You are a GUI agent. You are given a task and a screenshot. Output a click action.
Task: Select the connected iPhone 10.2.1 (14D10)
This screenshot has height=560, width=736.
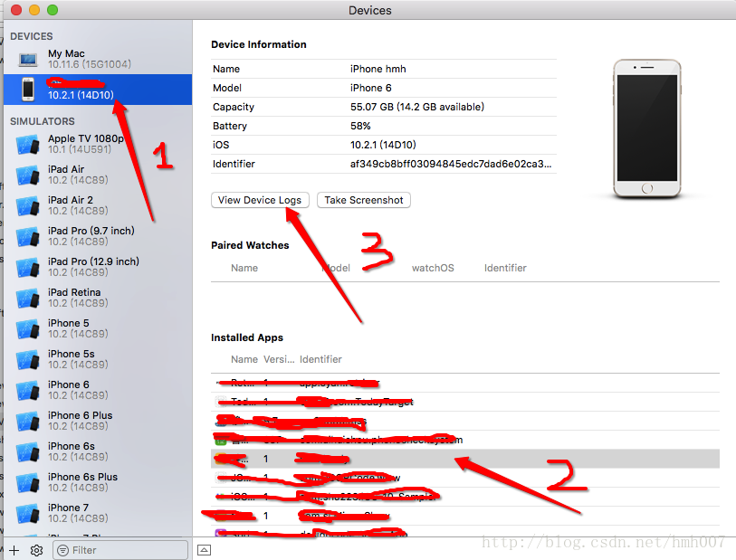[x=98, y=90]
